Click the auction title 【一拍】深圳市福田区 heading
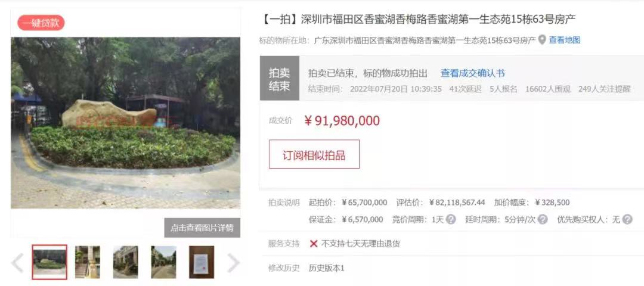 click(x=418, y=19)
